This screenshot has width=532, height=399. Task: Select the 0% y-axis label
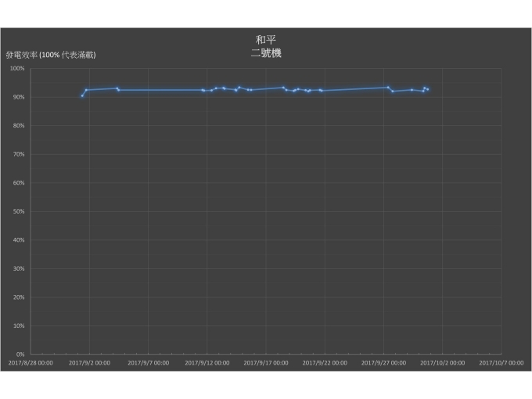[x=20, y=354]
